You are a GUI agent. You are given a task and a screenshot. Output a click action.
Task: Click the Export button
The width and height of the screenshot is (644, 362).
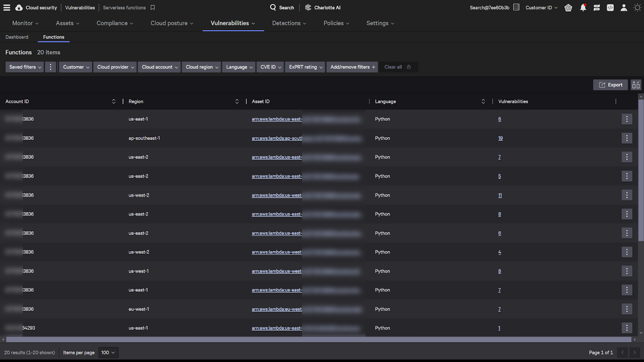pos(610,85)
